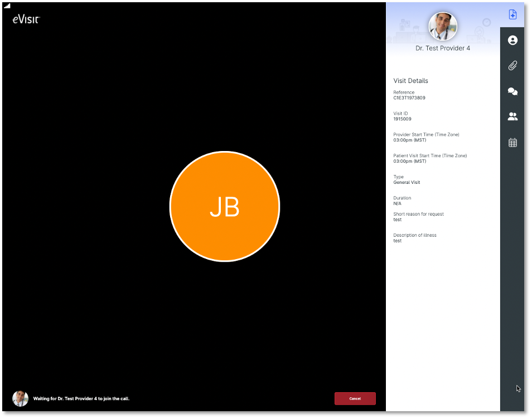Click the 'Reference' label

[404, 92]
